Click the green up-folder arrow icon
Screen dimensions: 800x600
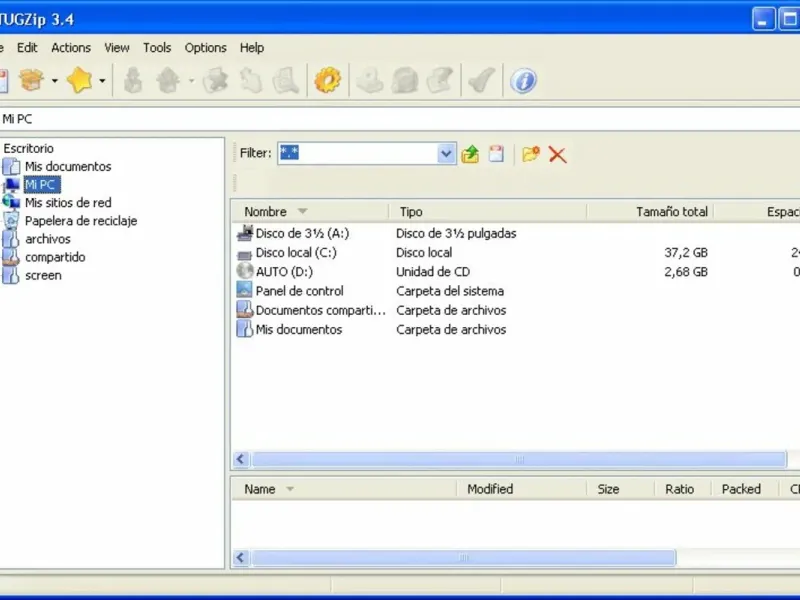471,154
